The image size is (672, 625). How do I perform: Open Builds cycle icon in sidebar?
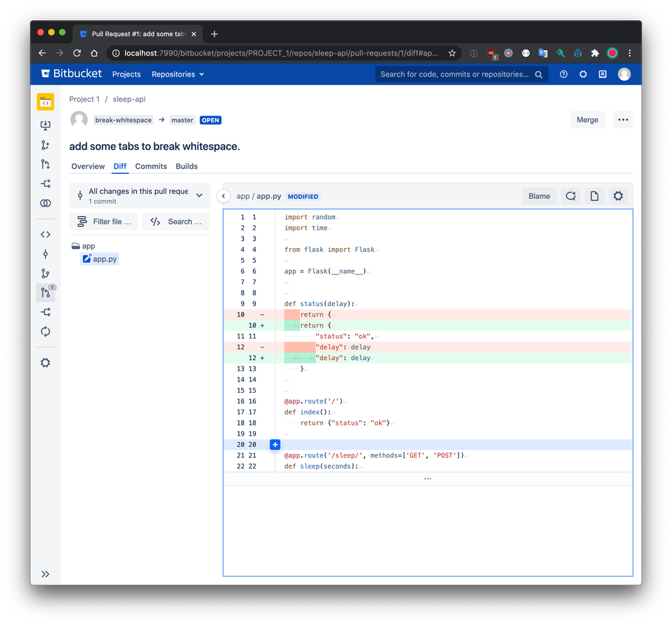(x=45, y=332)
